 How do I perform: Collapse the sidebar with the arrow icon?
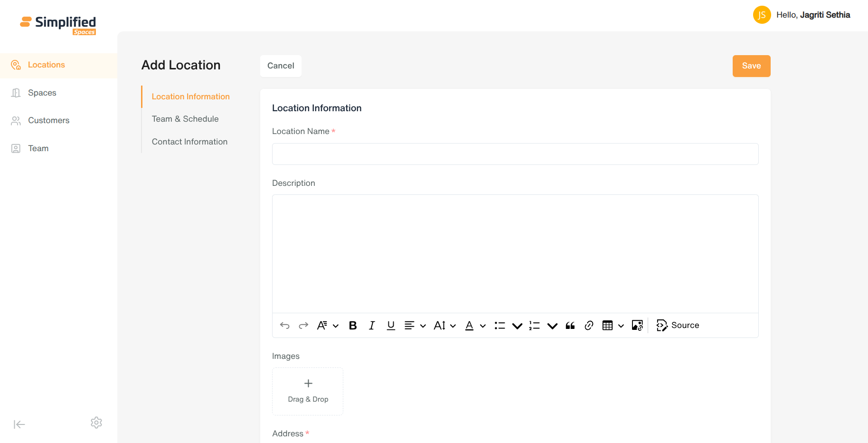tap(19, 424)
